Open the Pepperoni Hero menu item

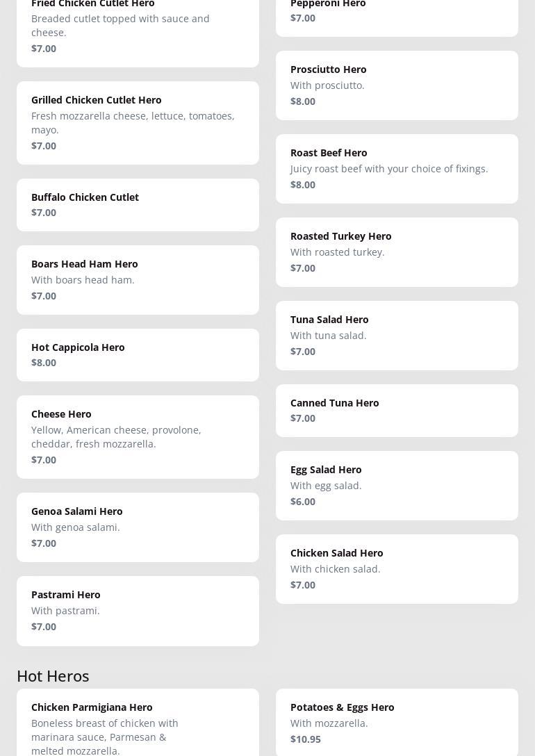coord(397,14)
